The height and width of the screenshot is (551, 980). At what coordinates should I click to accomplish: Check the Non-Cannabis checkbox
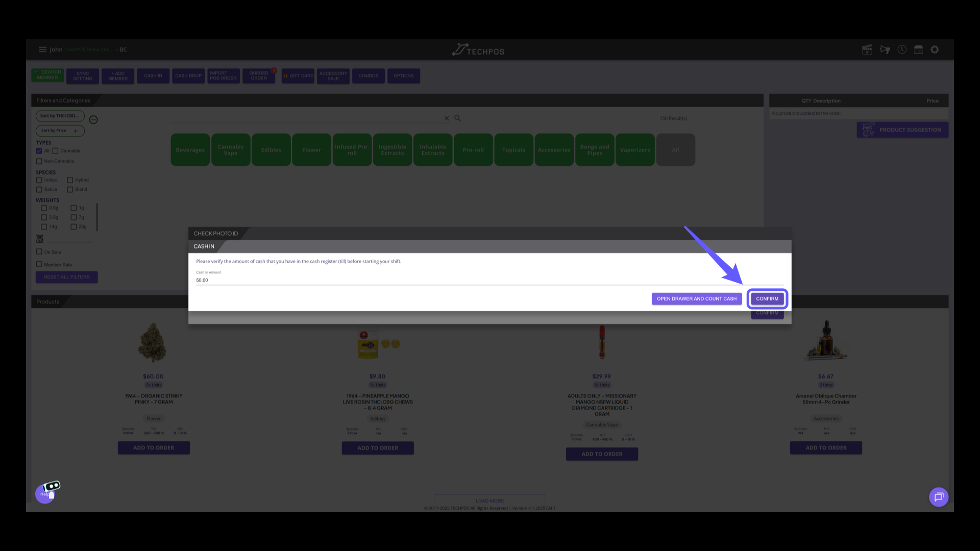click(x=39, y=161)
